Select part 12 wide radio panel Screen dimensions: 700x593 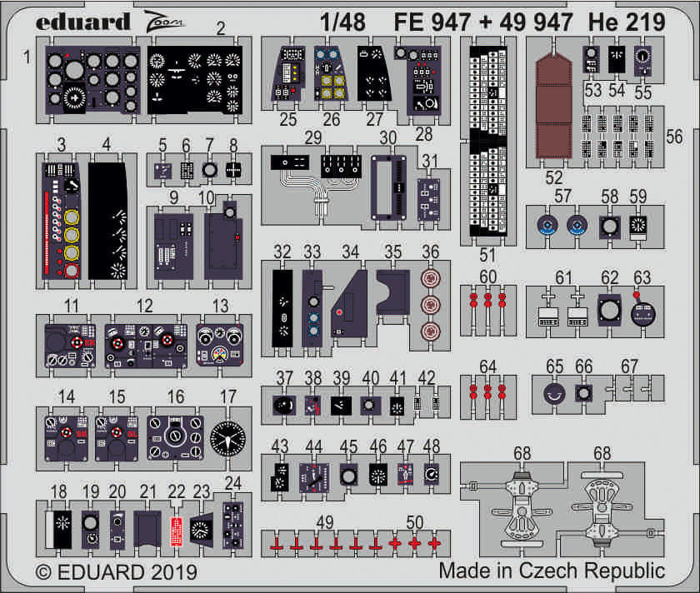146,346
